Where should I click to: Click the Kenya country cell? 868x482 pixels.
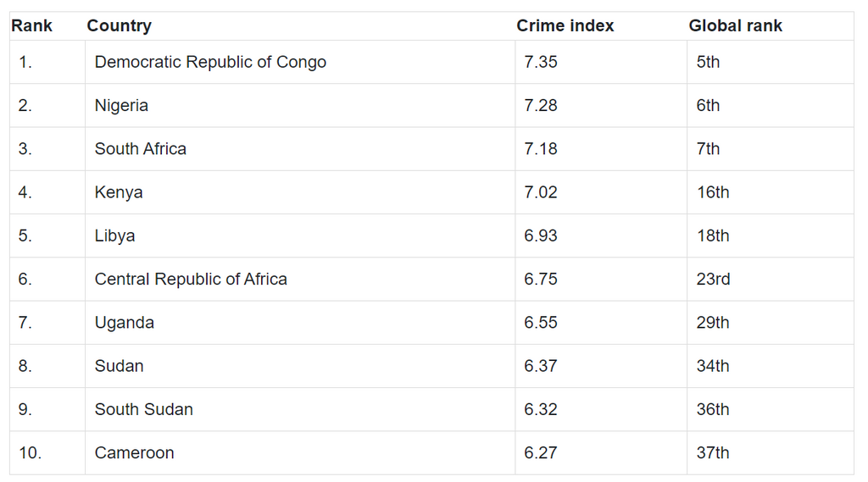300,192
